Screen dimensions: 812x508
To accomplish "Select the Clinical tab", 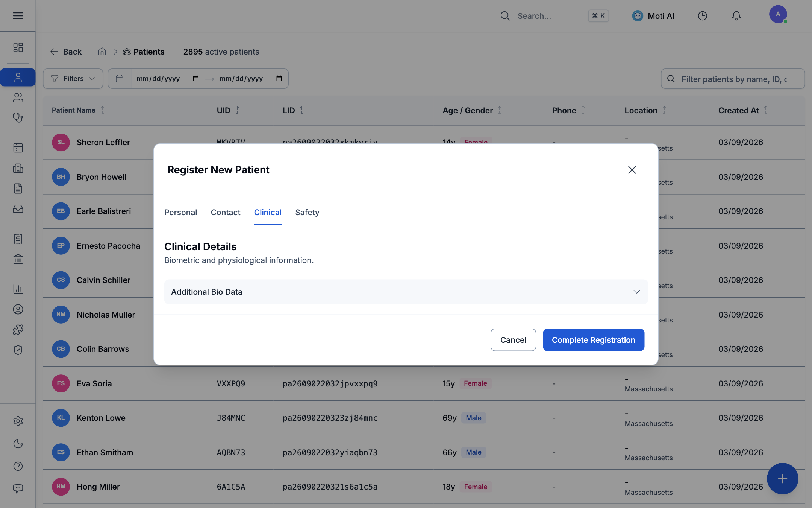I will click(x=268, y=212).
